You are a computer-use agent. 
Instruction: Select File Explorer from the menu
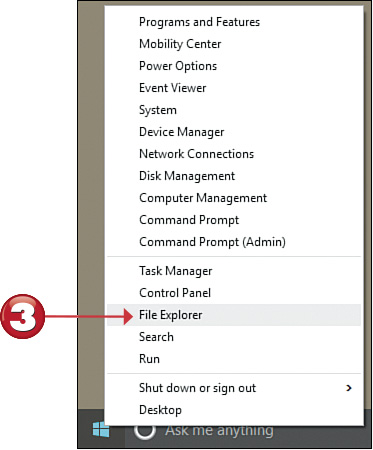pos(233,315)
